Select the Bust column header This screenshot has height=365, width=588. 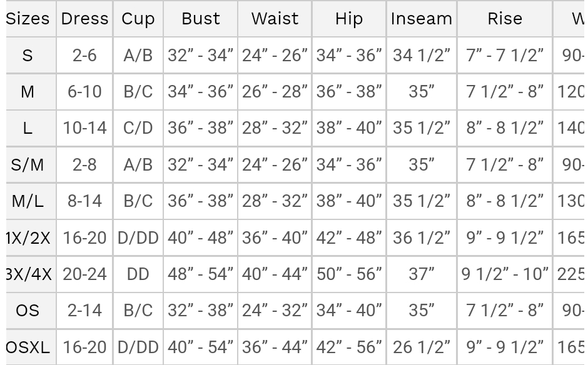tap(201, 19)
